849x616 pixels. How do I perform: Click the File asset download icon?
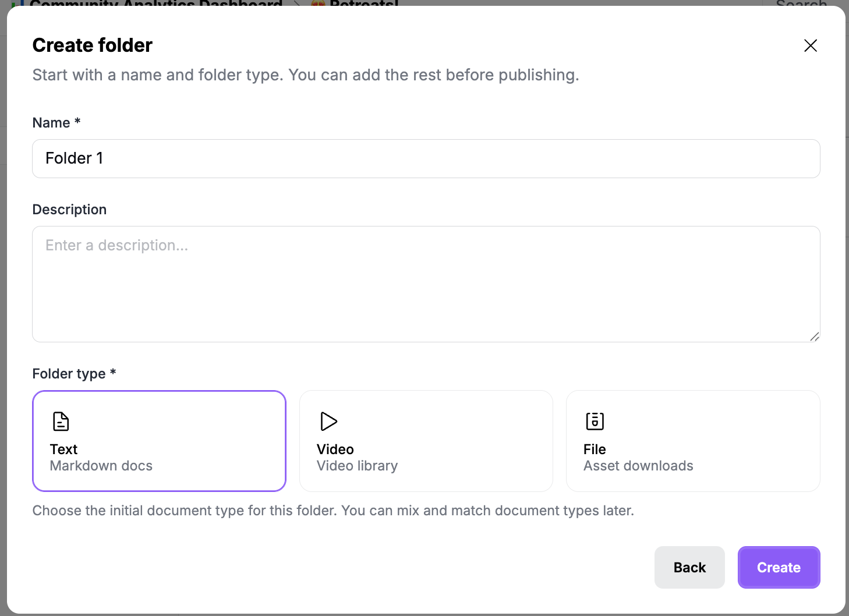pyautogui.click(x=595, y=421)
